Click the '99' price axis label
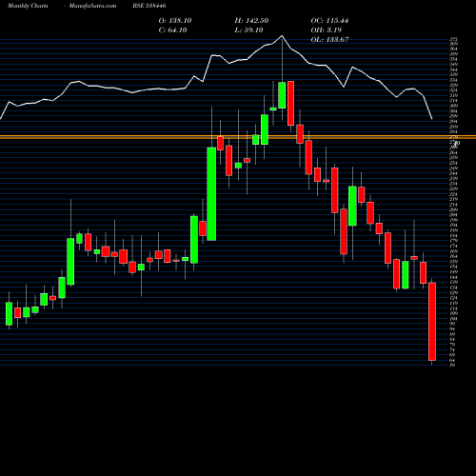476x476 pixels. 452,324
